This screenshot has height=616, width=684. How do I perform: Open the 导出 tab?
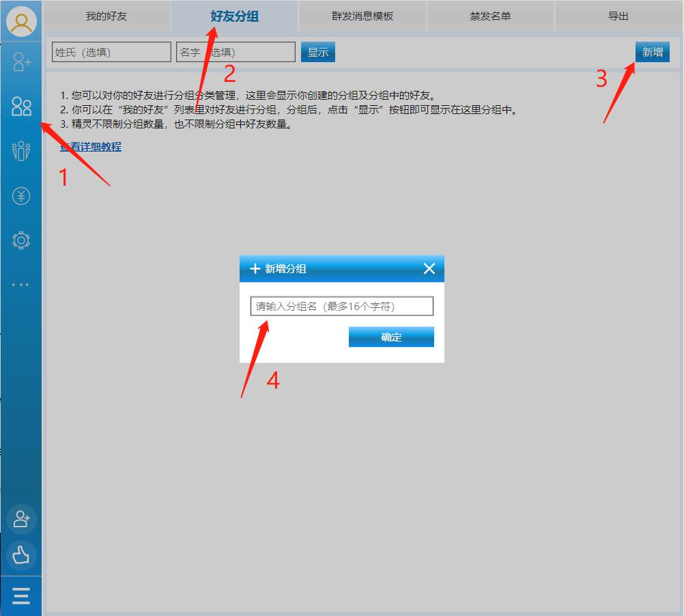tap(618, 16)
